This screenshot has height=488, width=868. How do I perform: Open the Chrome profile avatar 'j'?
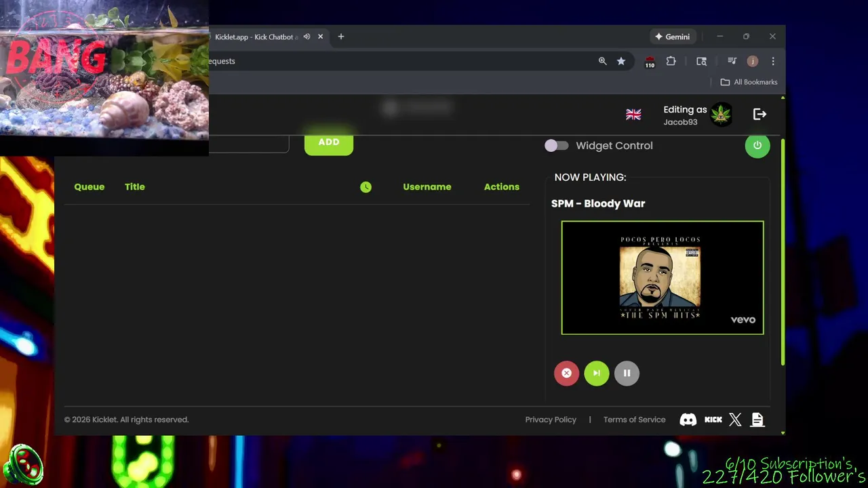(x=752, y=61)
